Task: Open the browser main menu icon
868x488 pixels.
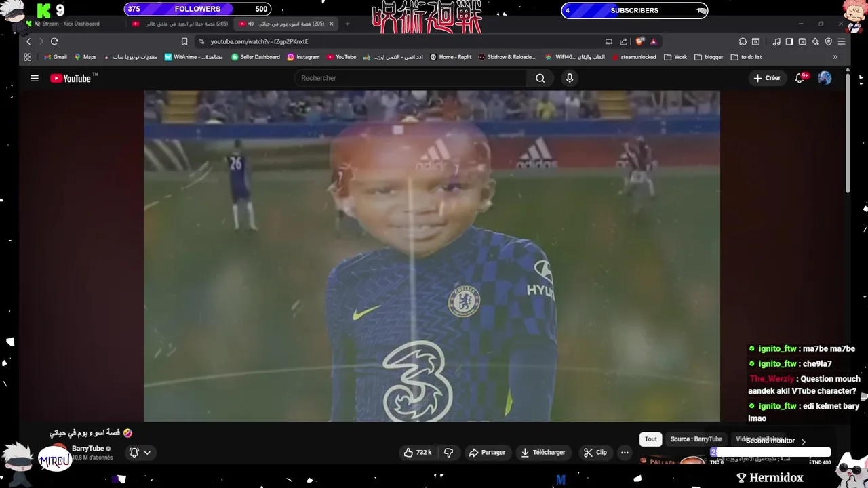Action: coord(842,41)
